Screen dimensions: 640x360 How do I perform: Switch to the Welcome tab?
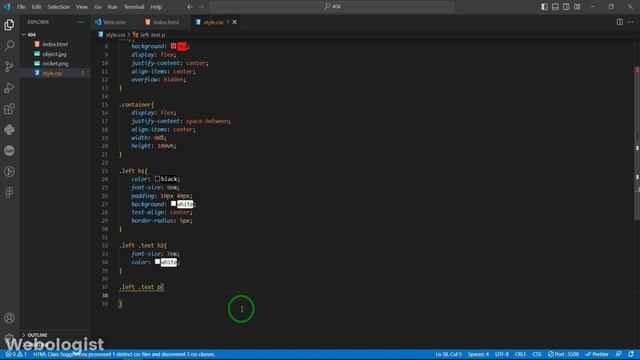[115, 22]
